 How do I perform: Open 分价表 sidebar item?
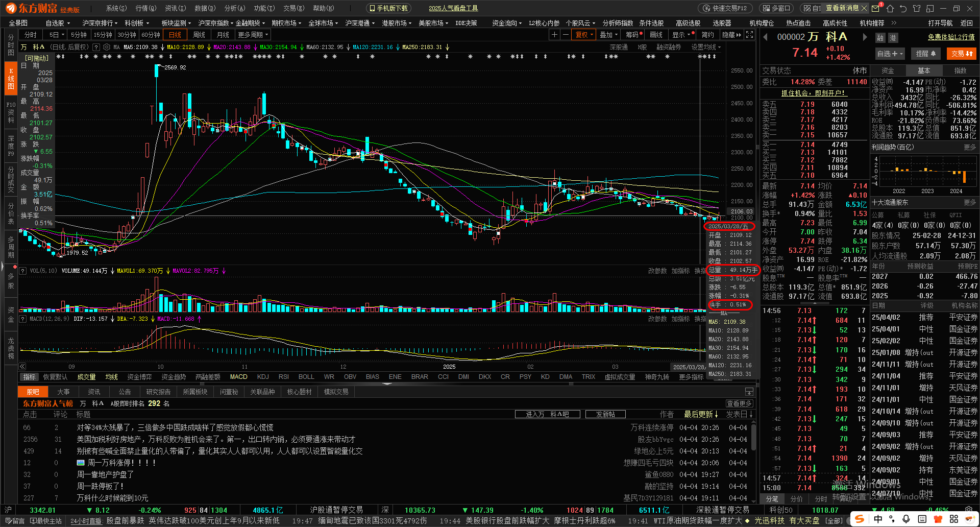pos(11,213)
